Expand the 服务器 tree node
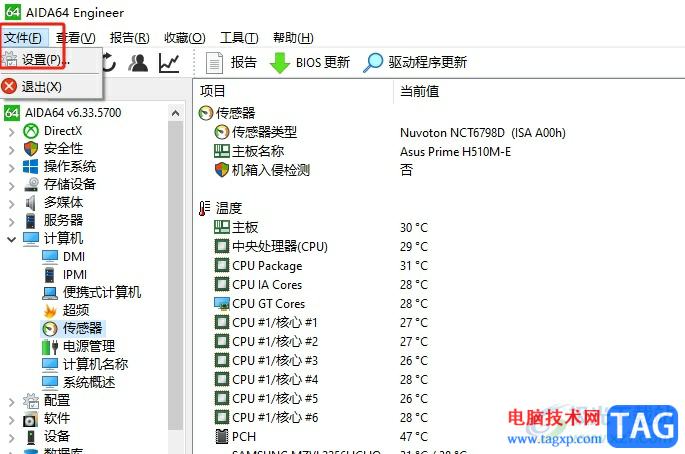The width and height of the screenshot is (685, 454). (12, 221)
